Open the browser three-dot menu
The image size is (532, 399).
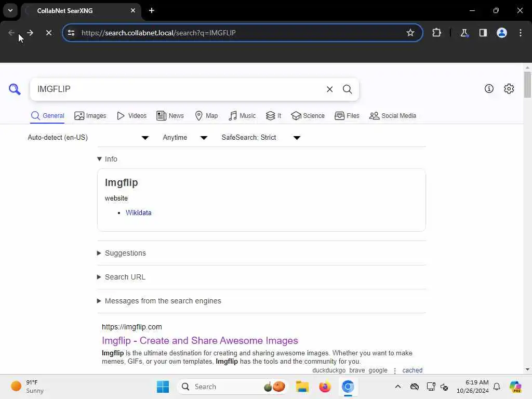coord(520,33)
